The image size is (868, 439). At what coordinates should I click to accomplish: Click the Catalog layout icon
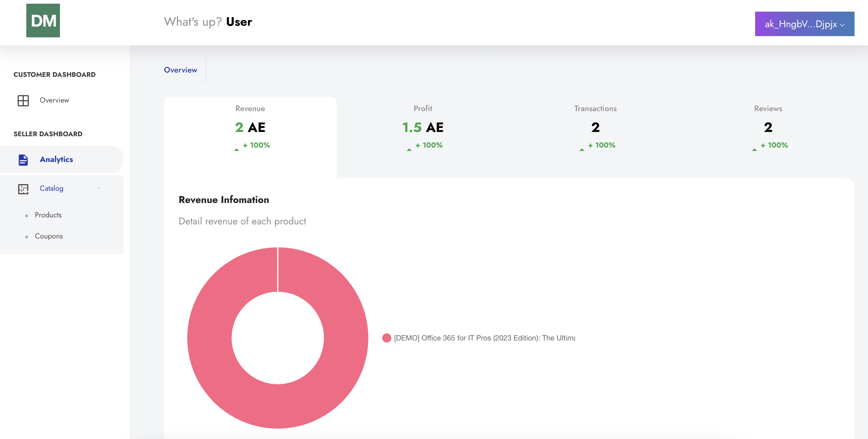pos(23,189)
